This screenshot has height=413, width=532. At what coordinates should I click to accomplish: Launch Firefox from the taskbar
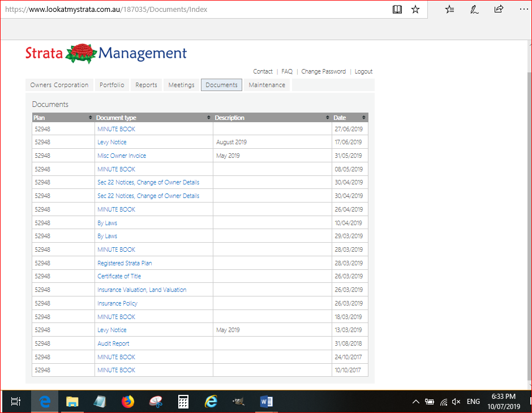point(128,402)
